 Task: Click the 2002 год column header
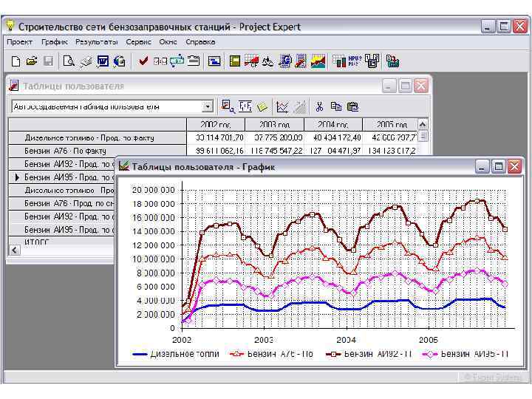point(216,125)
